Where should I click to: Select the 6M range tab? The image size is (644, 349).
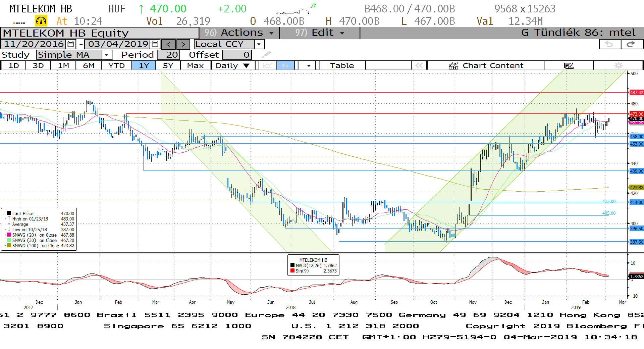[89, 65]
